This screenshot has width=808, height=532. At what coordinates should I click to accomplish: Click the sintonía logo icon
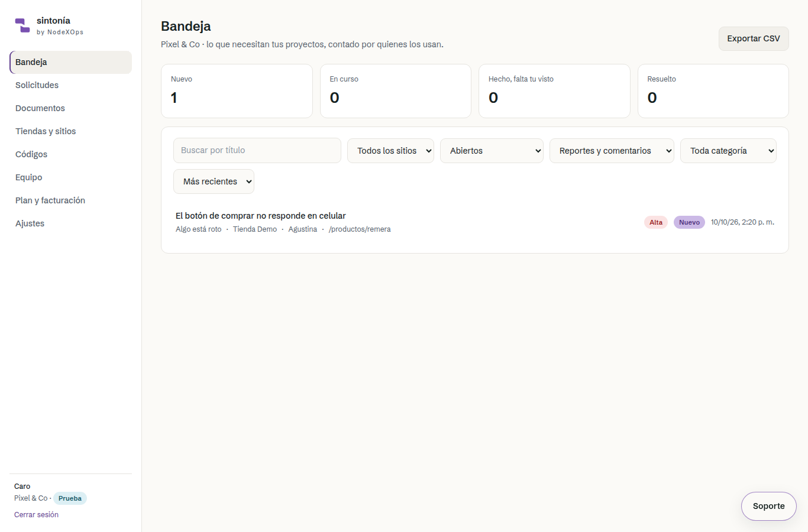22,25
